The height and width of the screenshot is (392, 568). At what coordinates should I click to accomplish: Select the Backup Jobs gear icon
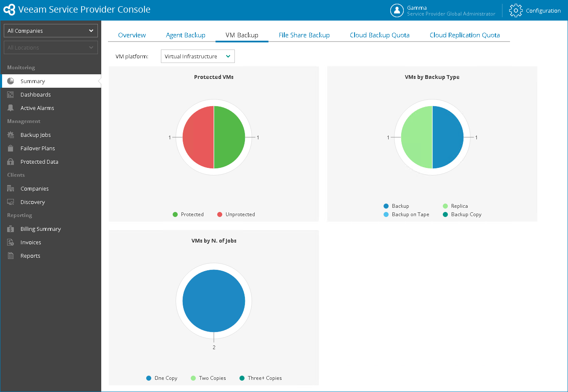(11, 135)
